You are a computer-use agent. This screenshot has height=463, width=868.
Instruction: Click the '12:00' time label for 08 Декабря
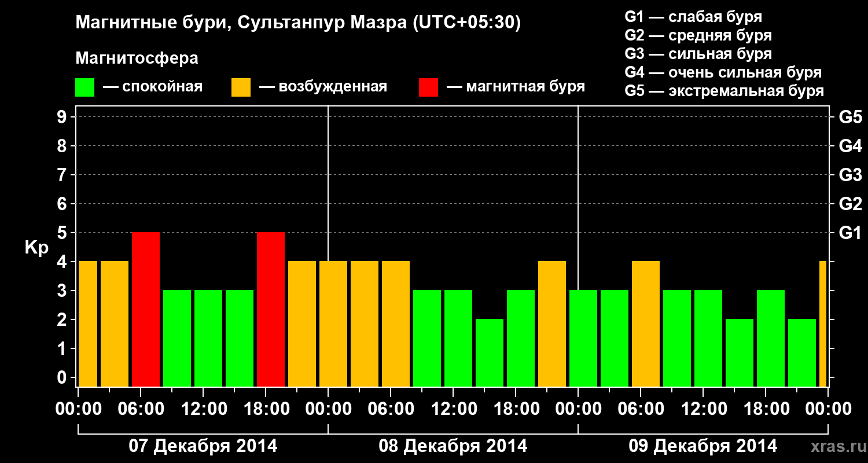click(453, 409)
